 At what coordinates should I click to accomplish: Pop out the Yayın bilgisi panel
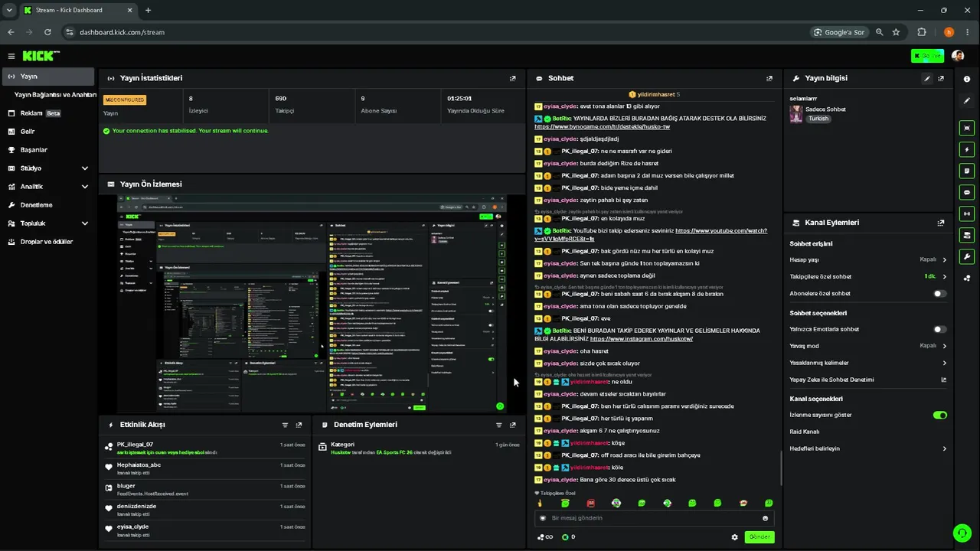pos(941,78)
